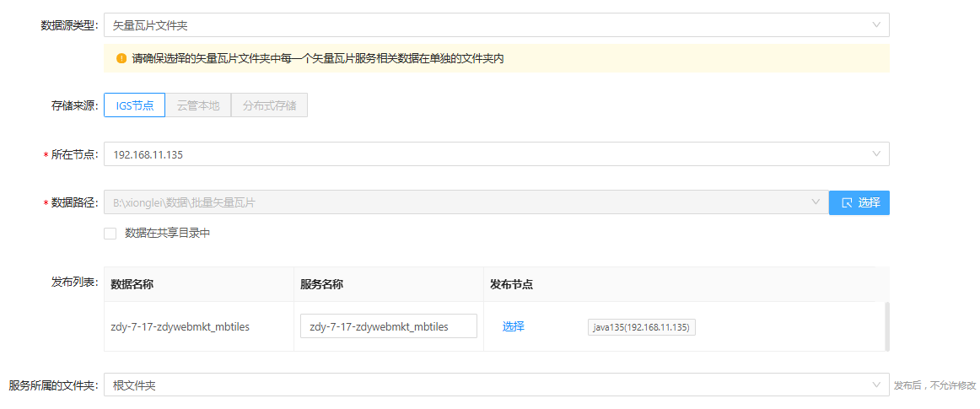Image resolution: width=980 pixels, height=409 pixels.
Task: Open the 服务所属的文件夹 dropdown 根文件夹
Action: [496, 385]
